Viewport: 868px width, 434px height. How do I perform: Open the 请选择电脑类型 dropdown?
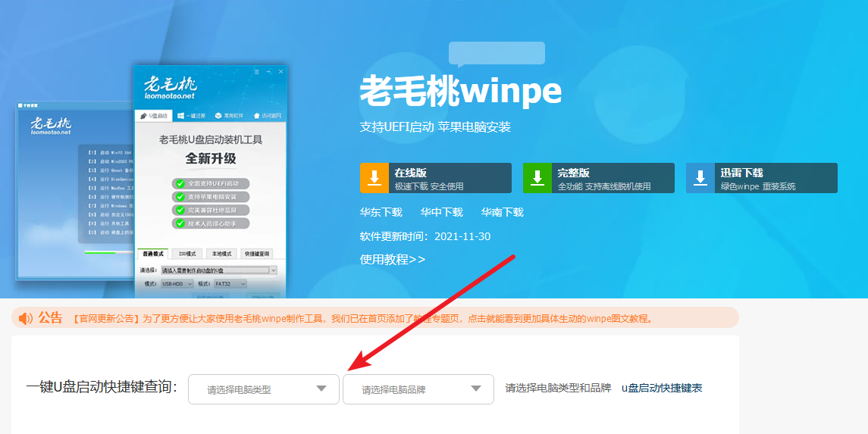(x=264, y=389)
